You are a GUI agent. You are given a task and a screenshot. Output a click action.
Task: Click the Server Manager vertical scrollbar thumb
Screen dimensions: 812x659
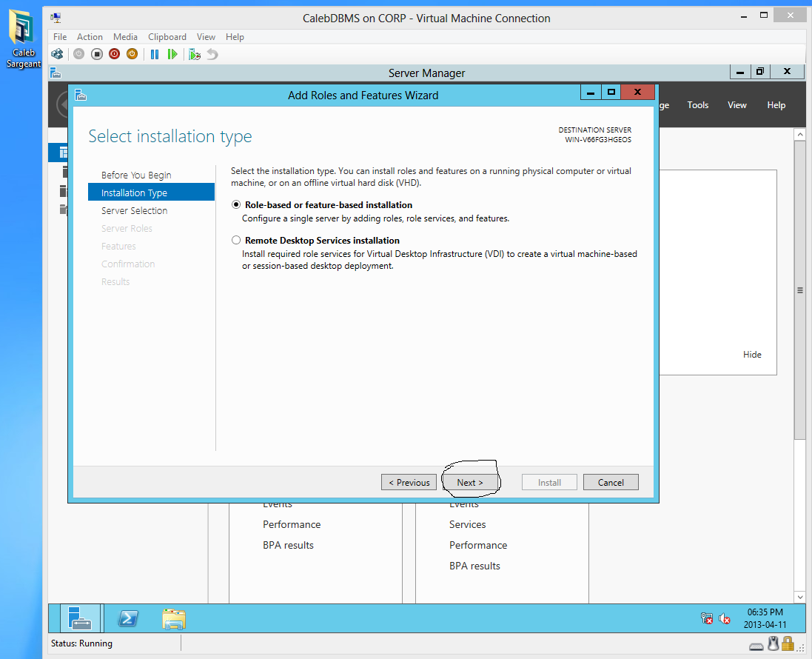[x=799, y=290]
